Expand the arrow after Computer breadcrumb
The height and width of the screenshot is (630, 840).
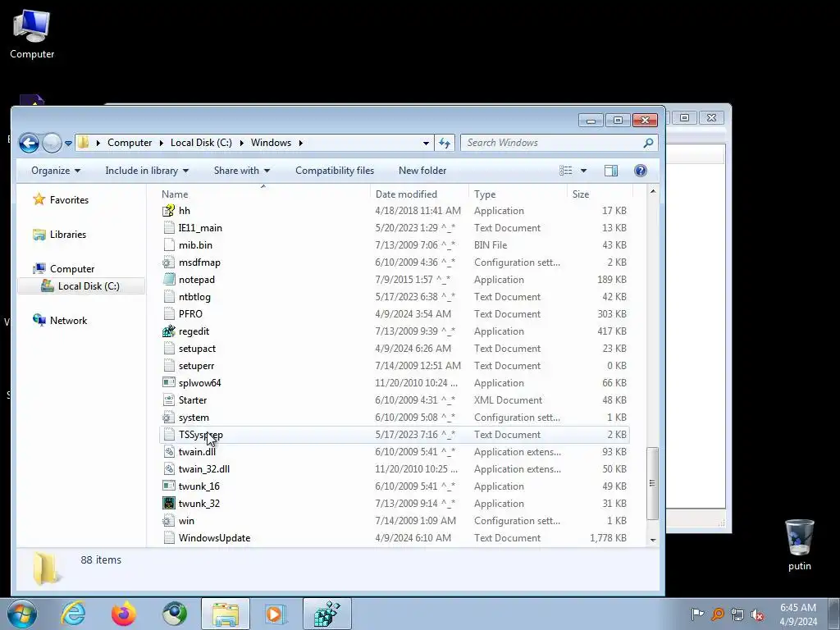tap(162, 143)
